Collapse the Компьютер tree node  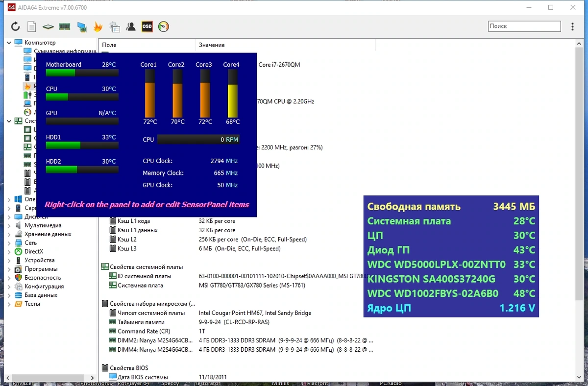[x=9, y=43]
